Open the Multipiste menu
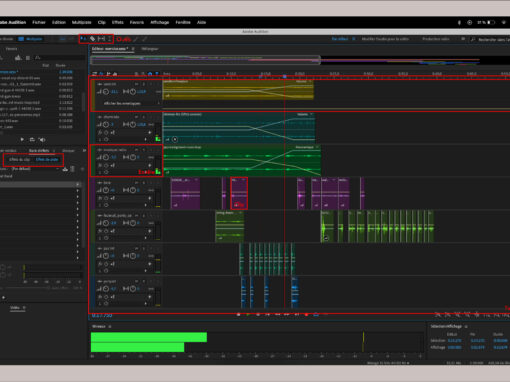 click(82, 22)
